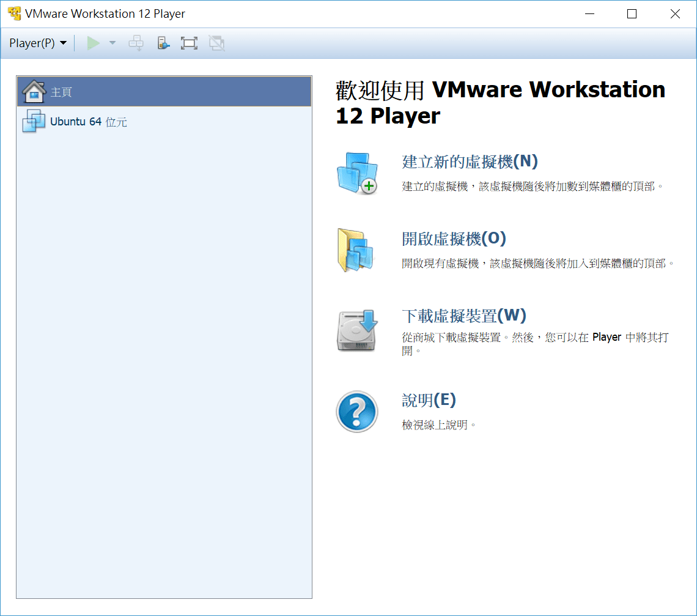
Task: Enter full screen mode via toolbar icon
Action: pos(189,43)
